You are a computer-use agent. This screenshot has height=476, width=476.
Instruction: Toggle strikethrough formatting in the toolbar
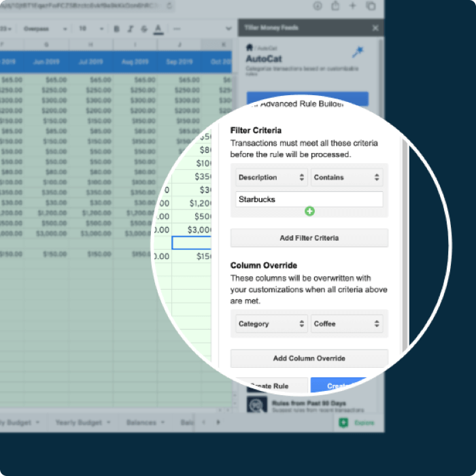(144, 29)
